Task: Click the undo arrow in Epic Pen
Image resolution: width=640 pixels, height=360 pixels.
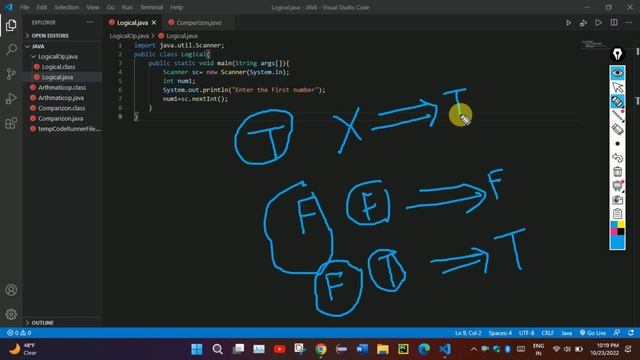Action: [617, 158]
